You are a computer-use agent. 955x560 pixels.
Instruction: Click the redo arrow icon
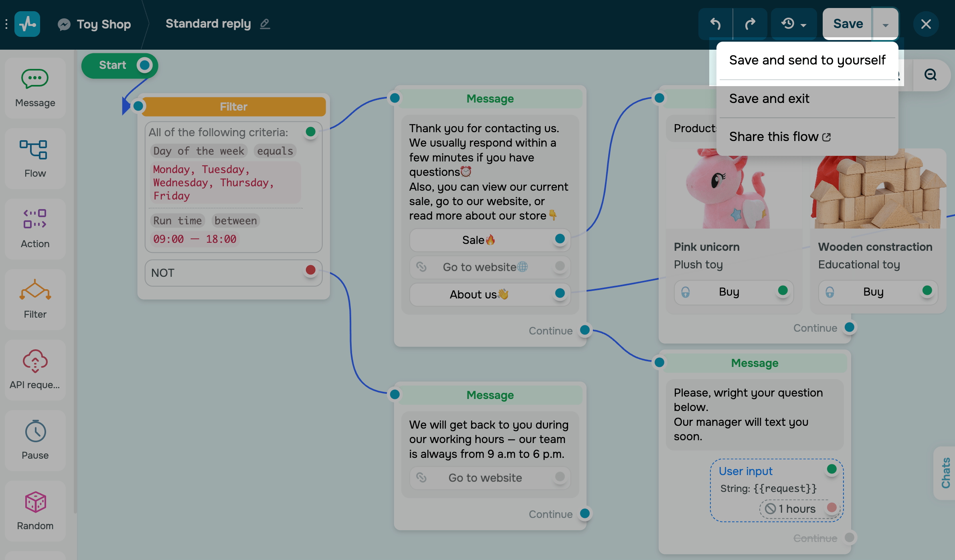(750, 24)
